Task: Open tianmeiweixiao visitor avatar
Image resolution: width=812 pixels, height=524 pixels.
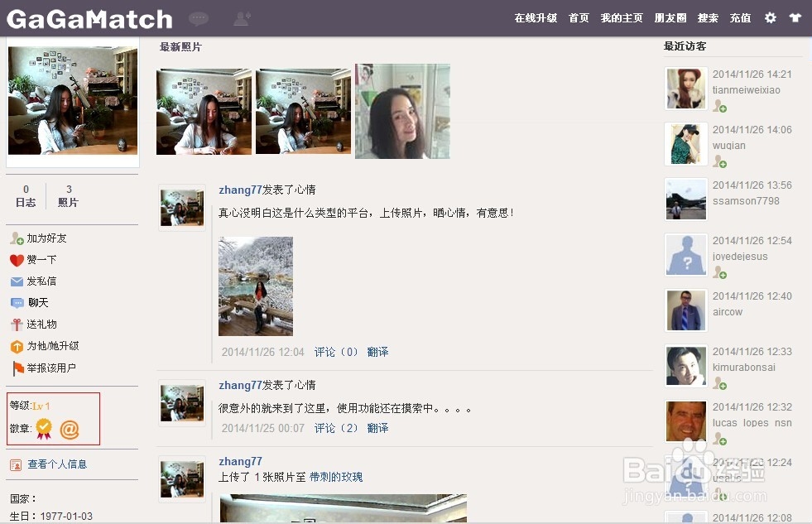Action: click(686, 89)
